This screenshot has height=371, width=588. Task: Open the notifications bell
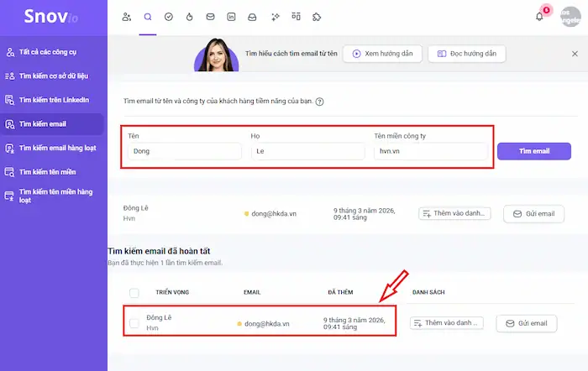point(539,16)
